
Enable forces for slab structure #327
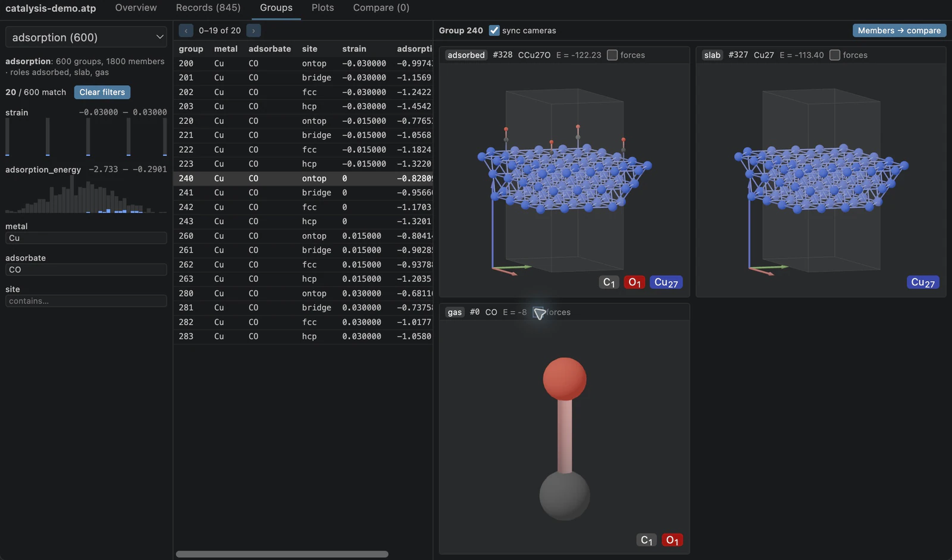pyautogui.click(x=835, y=55)
